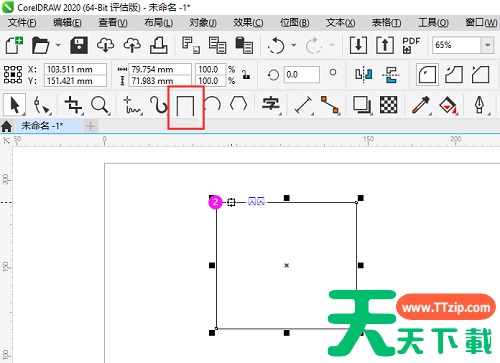The image size is (500, 363).
Task: Open the 查看(V) menu
Action: [x=113, y=23]
